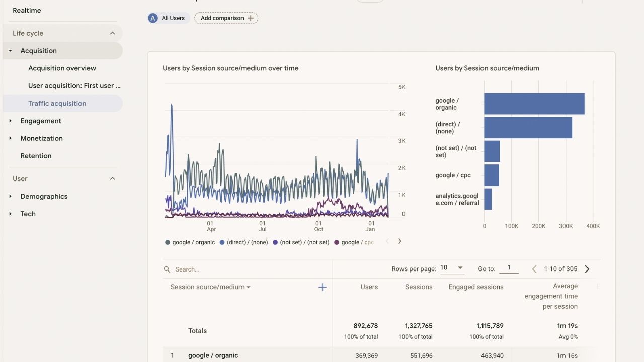Toggle (direct) / (none) legend series

[244, 242]
